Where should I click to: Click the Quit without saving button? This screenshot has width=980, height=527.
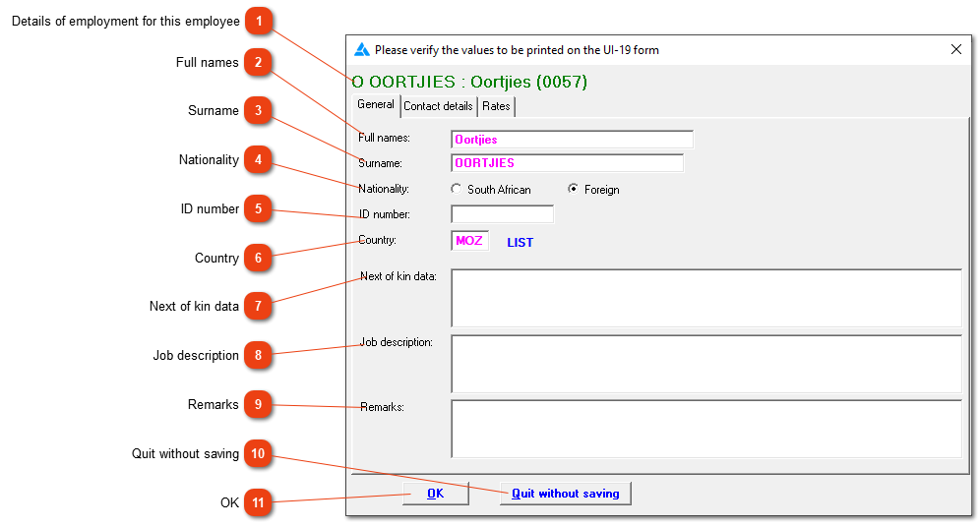coord(566,494)
